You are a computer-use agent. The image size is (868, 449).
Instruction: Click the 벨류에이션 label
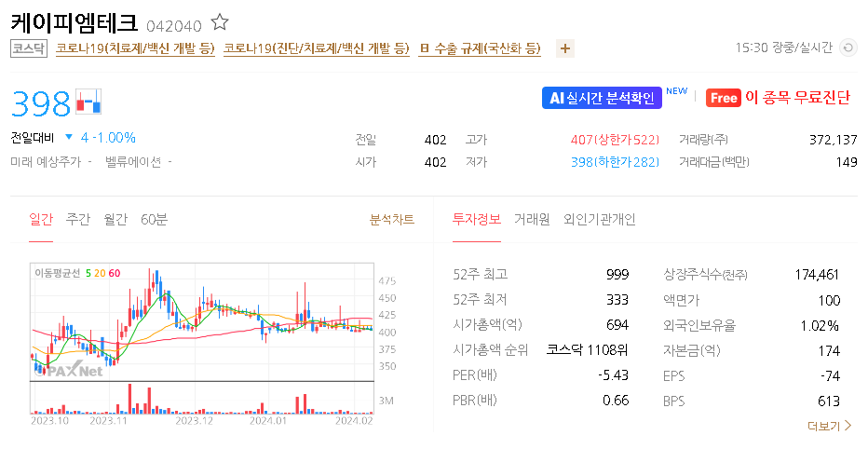tap(133, 162)
